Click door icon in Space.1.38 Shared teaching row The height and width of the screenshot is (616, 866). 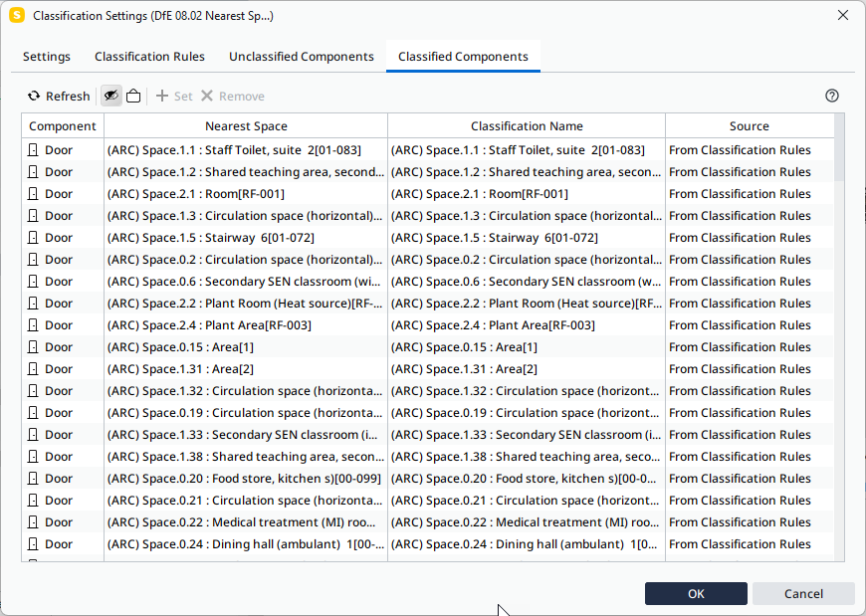(x=33, y=457)
